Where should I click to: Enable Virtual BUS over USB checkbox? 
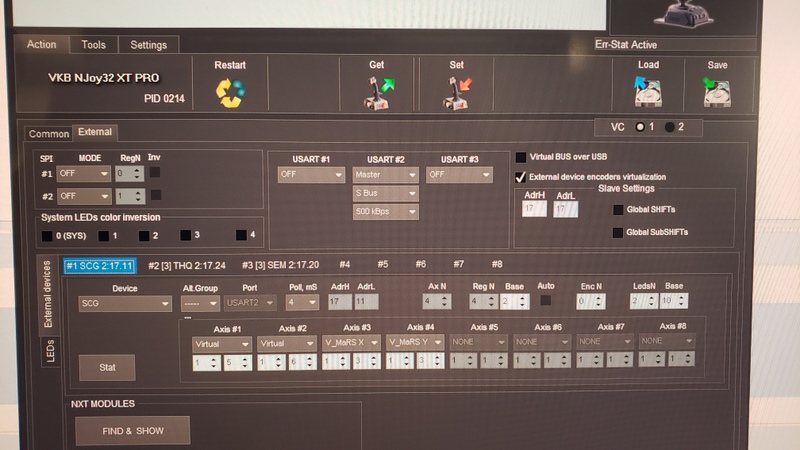tap(521, 157)
